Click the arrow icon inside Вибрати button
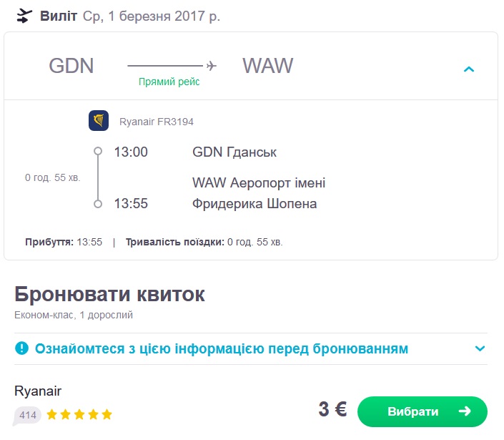This screenshot has height=440, width=504. pos(464,411)
